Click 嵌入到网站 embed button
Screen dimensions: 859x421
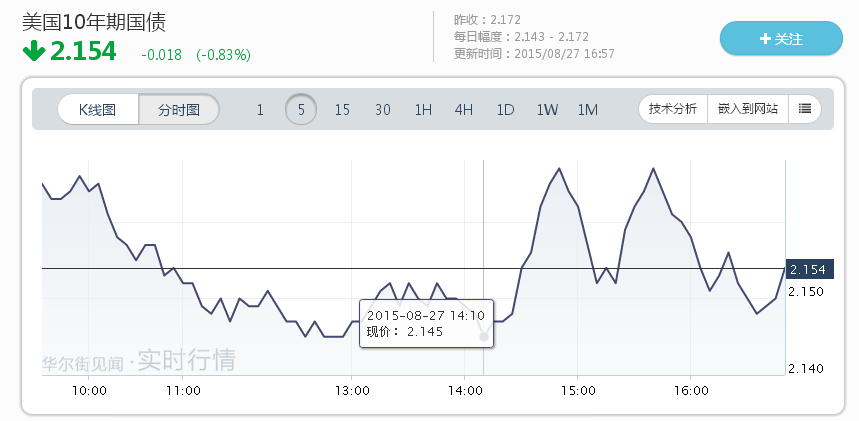point(748,109)
